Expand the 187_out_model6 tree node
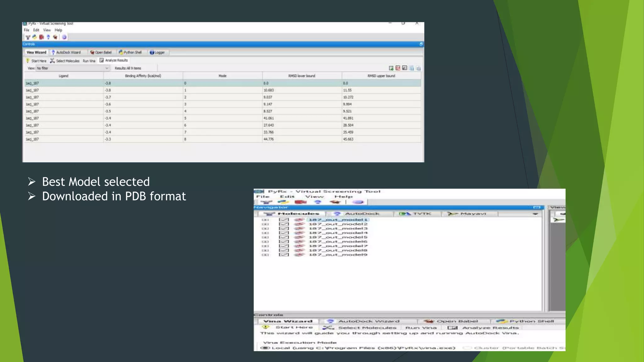The image size is (644, 362). tap(265, 242)
